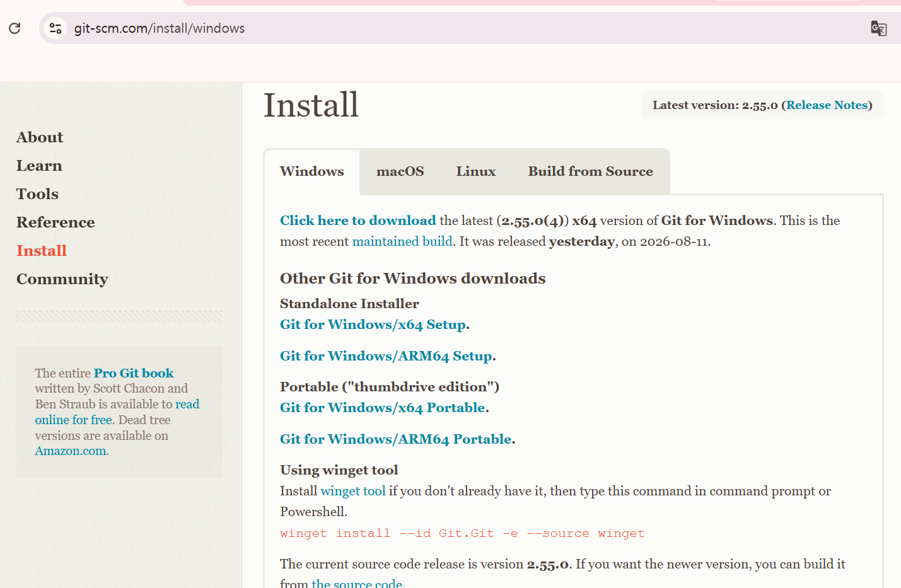Screen dimensions: 901x588
Task: Open the Release Notes link
Action: click(x=827, y=105)
